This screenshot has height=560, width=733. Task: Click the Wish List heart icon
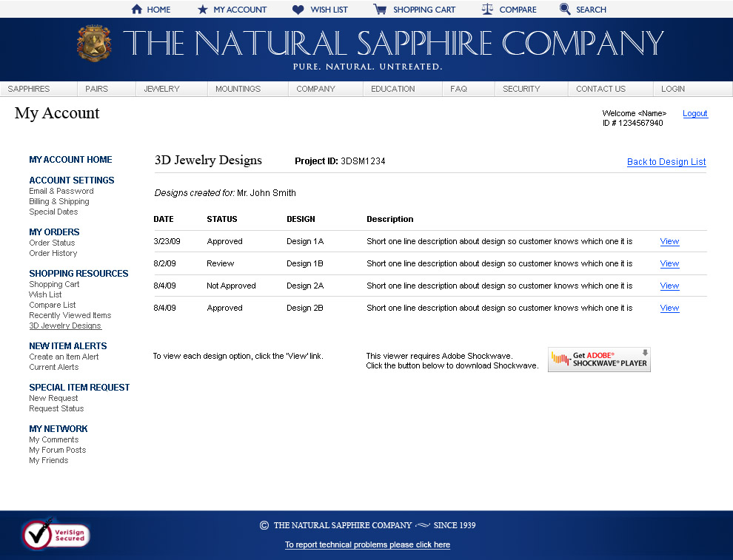coord(298,10)
